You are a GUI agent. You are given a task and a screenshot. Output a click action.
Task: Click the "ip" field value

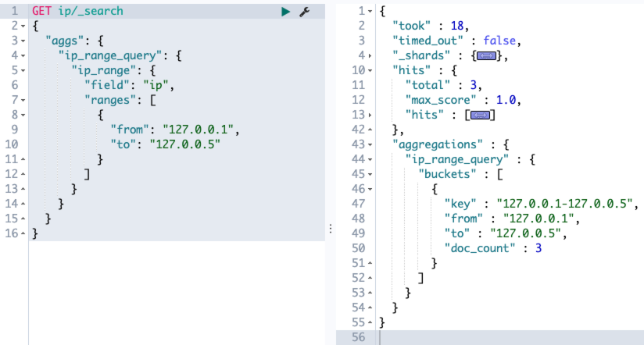156,85
